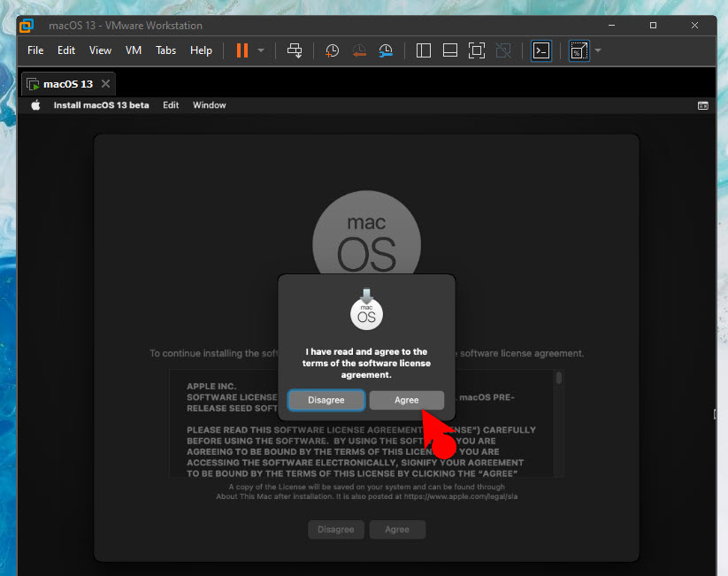Revert VM to previous snapshot
Screen dimensions: 728x576
359,50
